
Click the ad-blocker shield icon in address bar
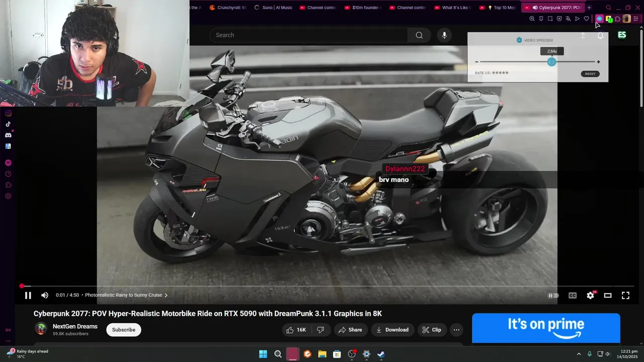[559, 19]
